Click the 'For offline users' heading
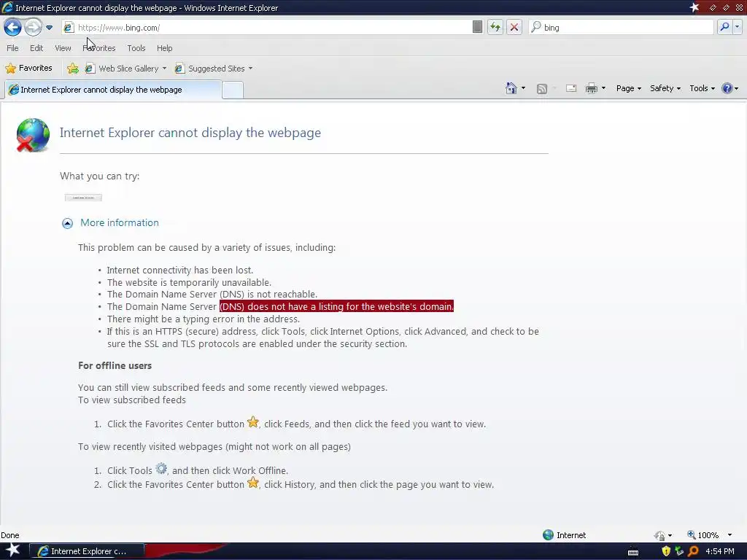747x560 pixels. coord(115,366)
